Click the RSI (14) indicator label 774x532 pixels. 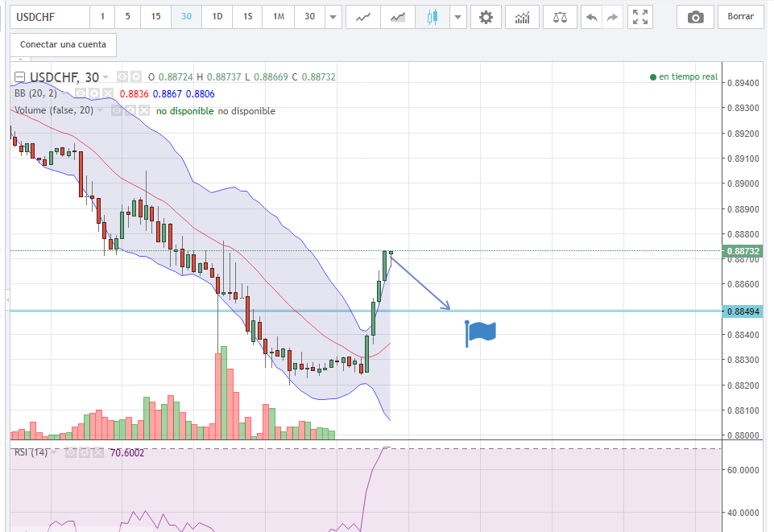(x=31, y=452)
